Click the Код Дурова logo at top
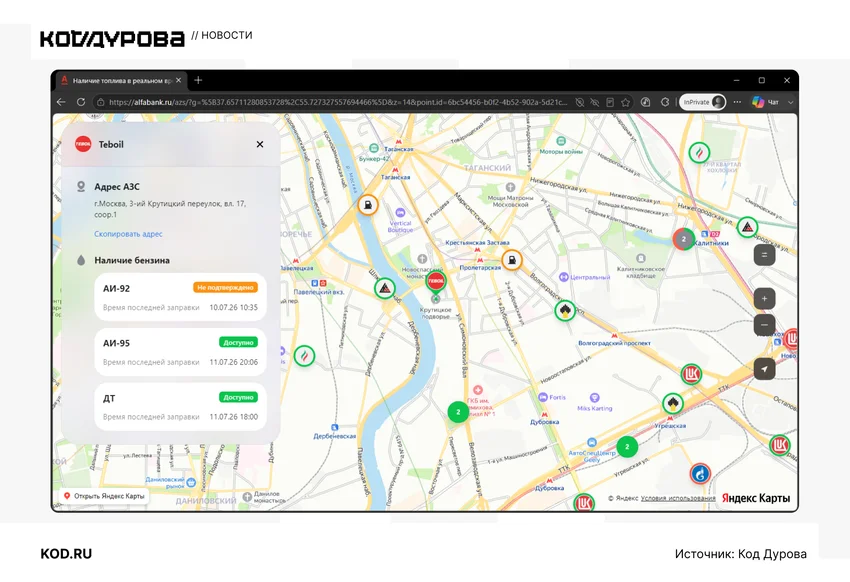The width and height of the screenshot is (850, 582). click(x=112, y=38)
